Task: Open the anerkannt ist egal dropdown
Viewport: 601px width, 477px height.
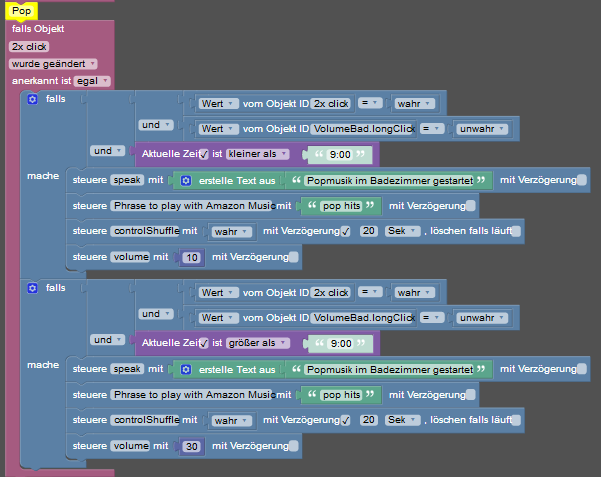Action: [92, 81]
